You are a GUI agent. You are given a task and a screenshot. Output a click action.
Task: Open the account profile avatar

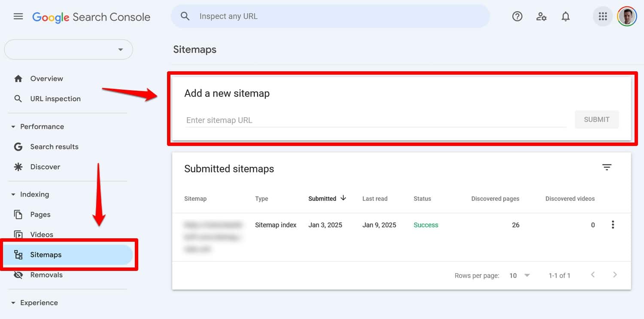(x=627, y=16)
